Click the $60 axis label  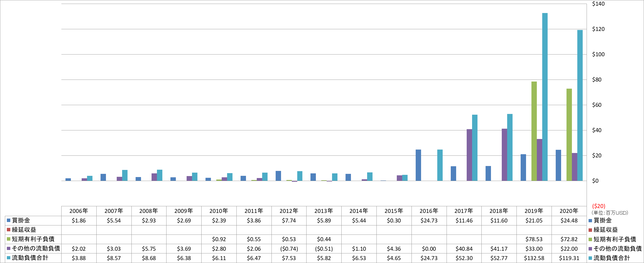tap(597, 105)
